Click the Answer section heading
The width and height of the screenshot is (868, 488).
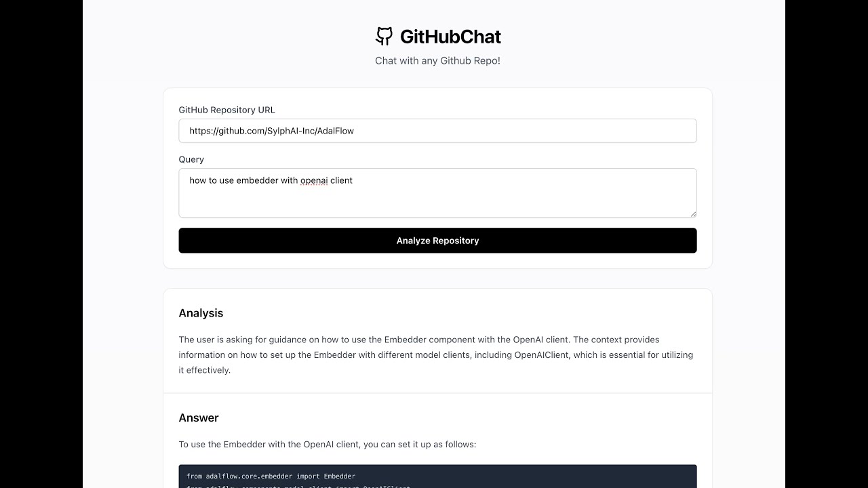point(199,418)
